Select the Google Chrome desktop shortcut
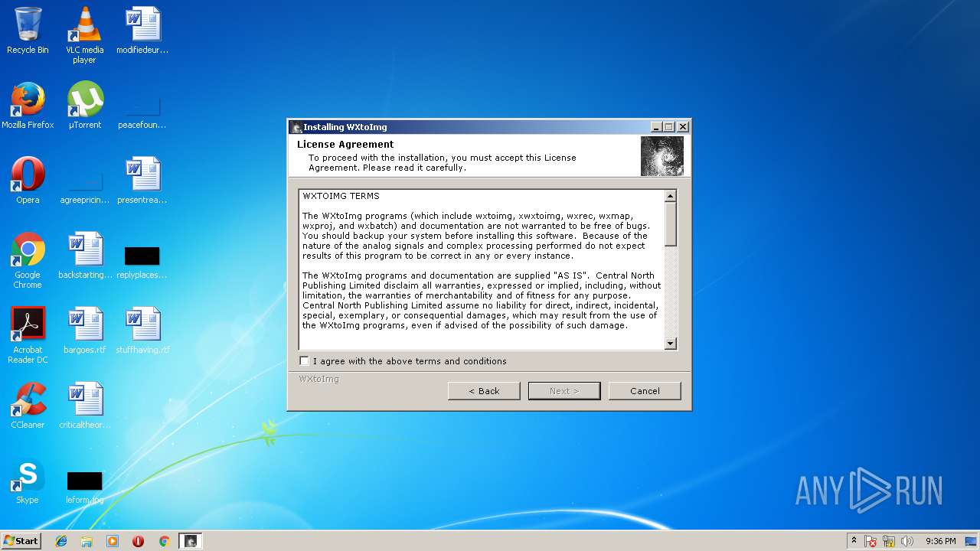The height and width of the screenshot is (551, 980). [x=28, y=260]
